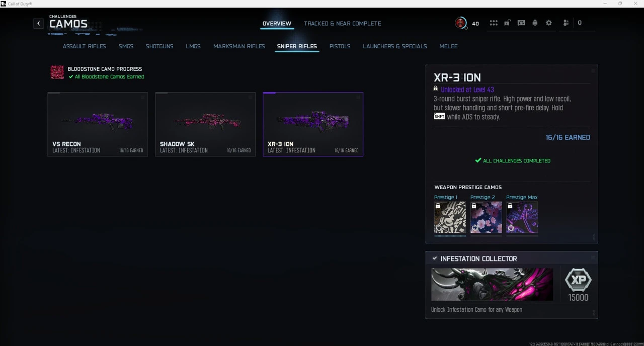Open the nine-dot grid menu icon
Viewport: 644px width, 346px height.
pyautogui.click(x=494, y=23)
